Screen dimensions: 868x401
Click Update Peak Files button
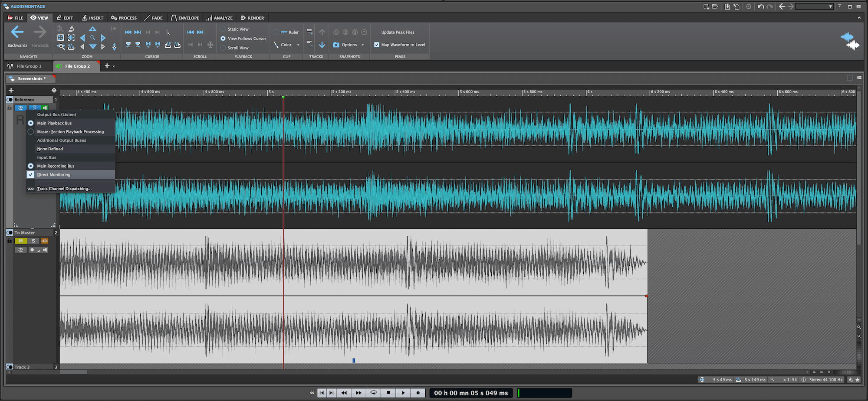tap(398, 32)
